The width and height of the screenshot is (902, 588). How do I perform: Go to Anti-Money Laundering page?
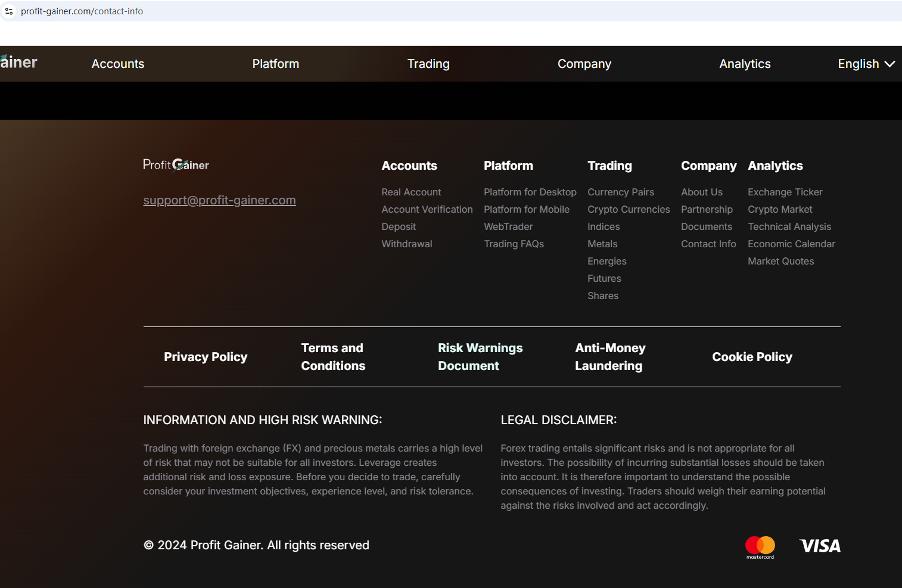610,357
